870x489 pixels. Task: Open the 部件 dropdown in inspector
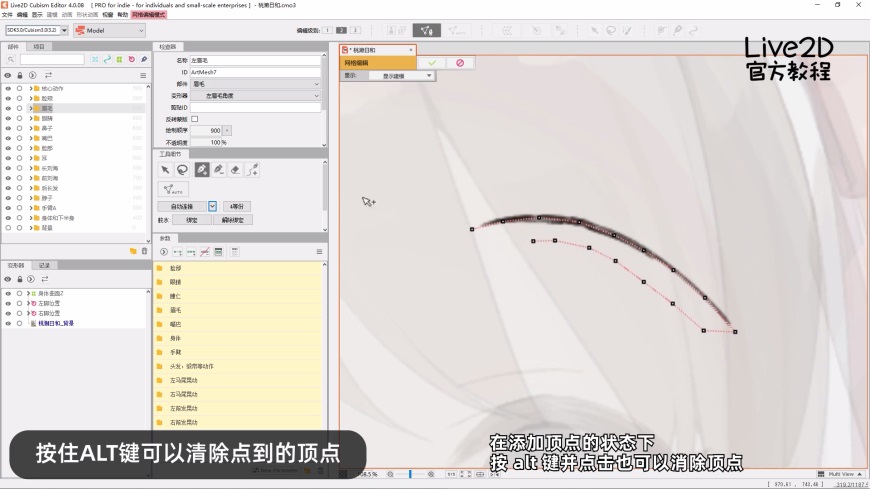click(256, 84)
